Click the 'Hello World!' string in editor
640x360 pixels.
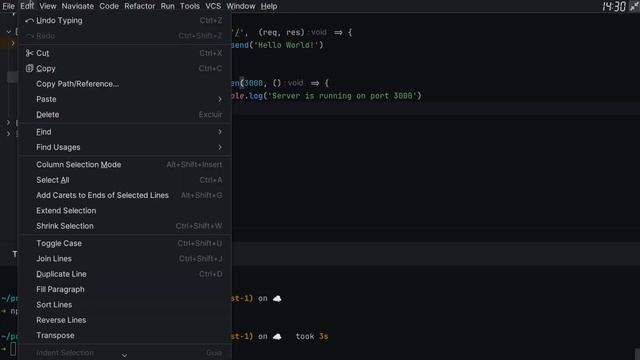pyautogui.click(x=286, y=45)
